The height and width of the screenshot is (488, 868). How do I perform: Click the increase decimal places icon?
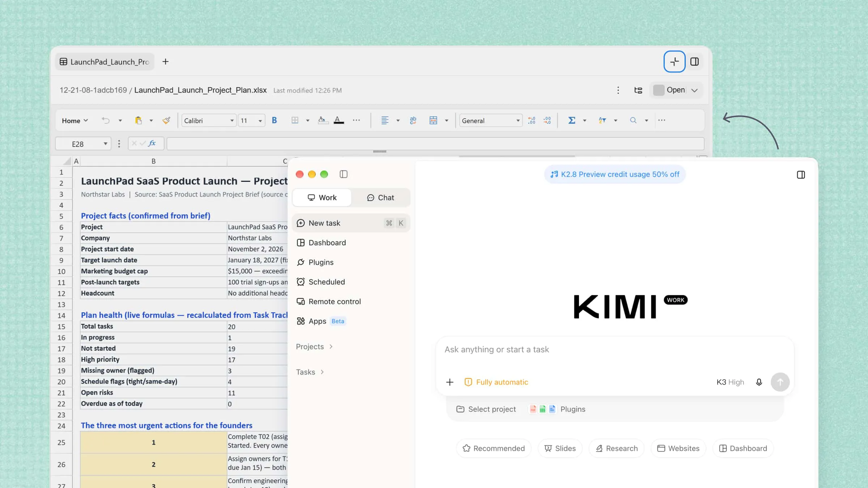click(x=532, y=120)
